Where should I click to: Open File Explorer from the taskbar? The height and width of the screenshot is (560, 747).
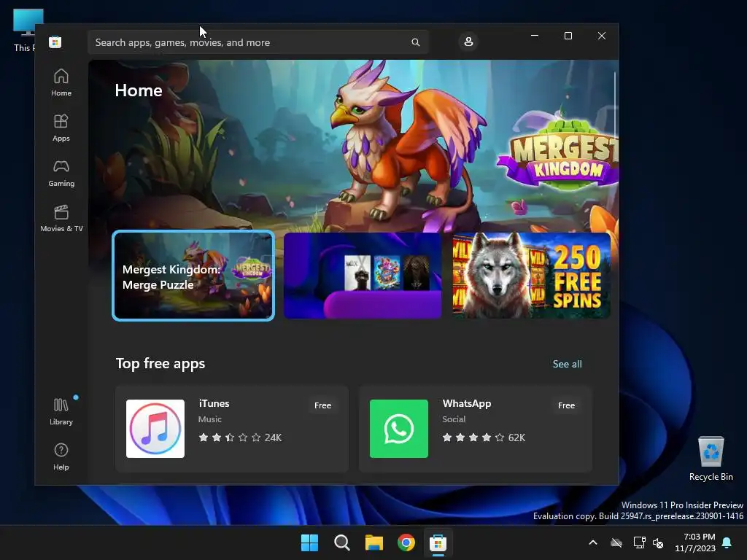tap(374, 542)
